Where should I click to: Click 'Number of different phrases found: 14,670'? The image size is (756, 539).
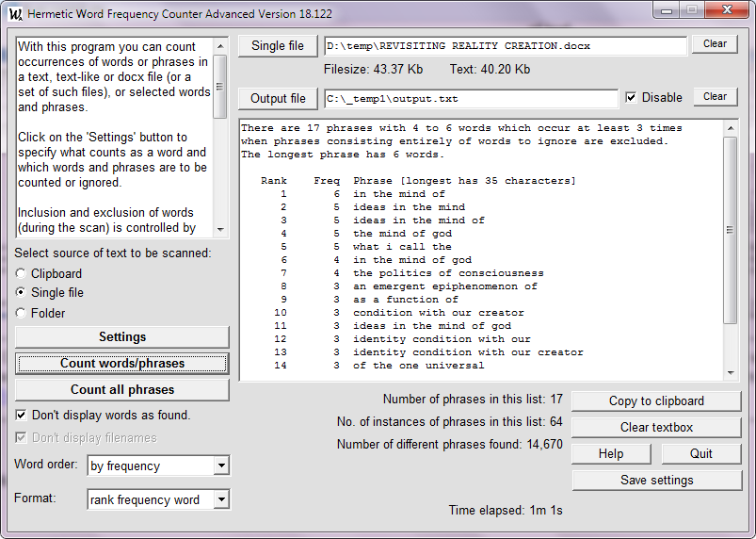tap(449, 444)
